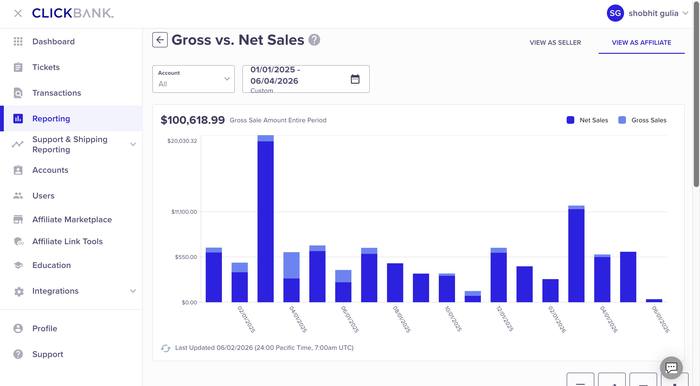Click the $550.00 axis label
Screen dimensions: 700x386
186,257
